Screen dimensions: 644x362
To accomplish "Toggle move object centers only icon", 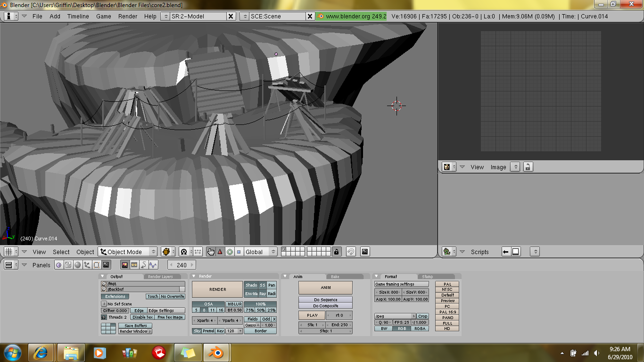I will coord(198,252).
